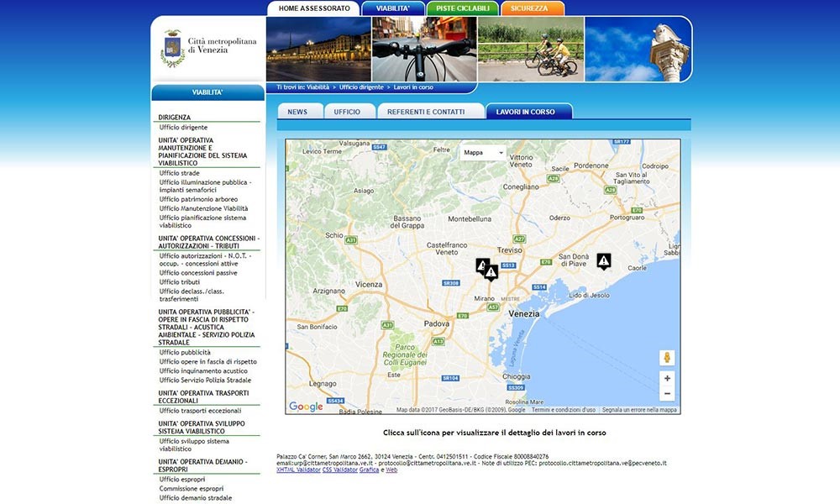Open Ufficio trasporti eccezionali link

[x=201, y=411]
